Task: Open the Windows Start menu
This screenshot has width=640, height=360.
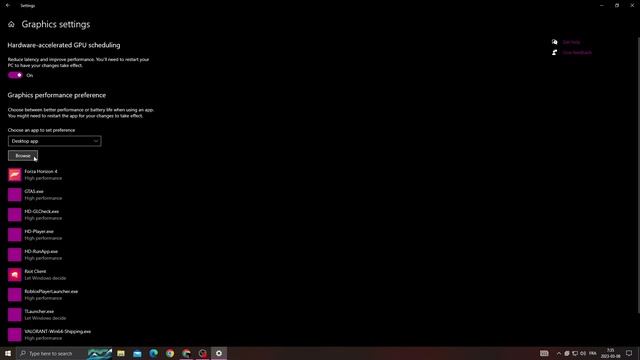Action: pos(8,353)
